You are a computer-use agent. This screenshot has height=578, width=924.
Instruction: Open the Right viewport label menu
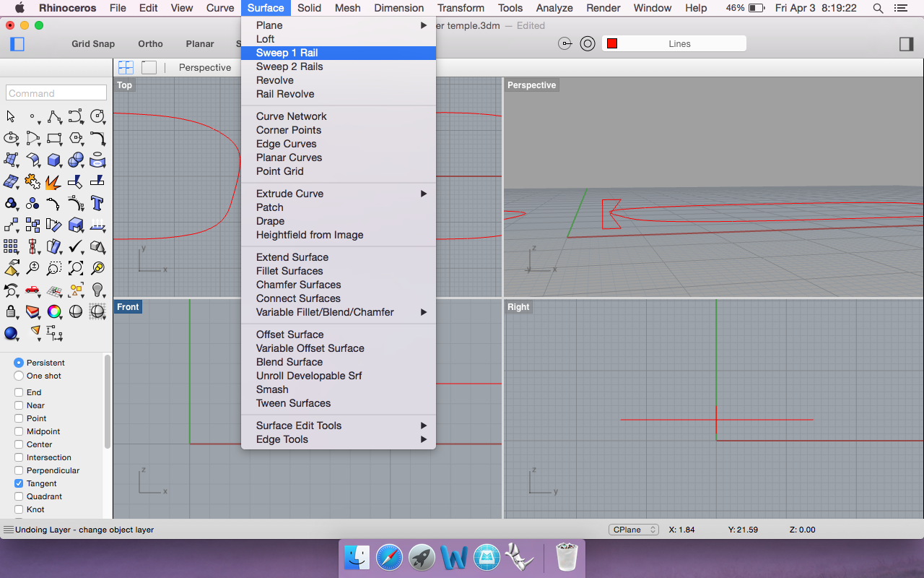tap(518, 307)
